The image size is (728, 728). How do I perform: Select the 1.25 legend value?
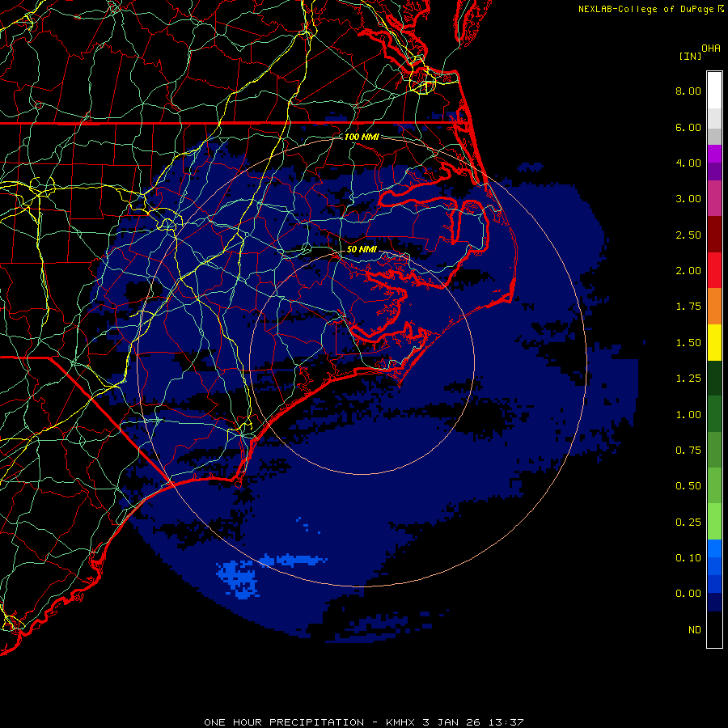click(x=688, y=379)
